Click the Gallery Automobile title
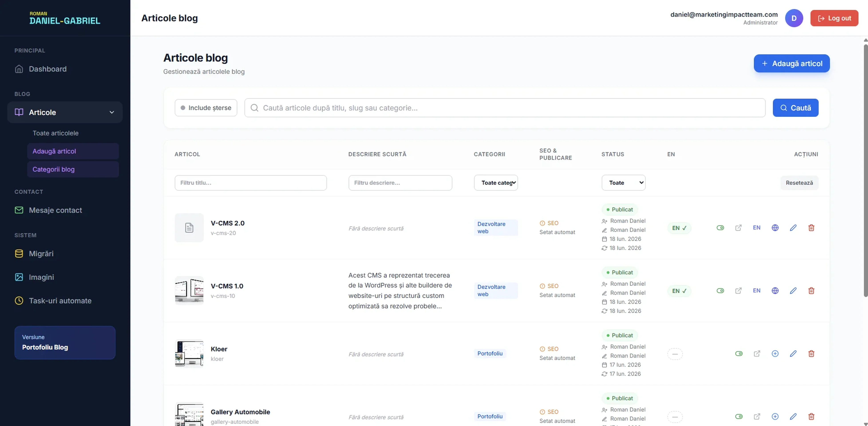This screenshot has width=868, height=426. pos(240,412)
